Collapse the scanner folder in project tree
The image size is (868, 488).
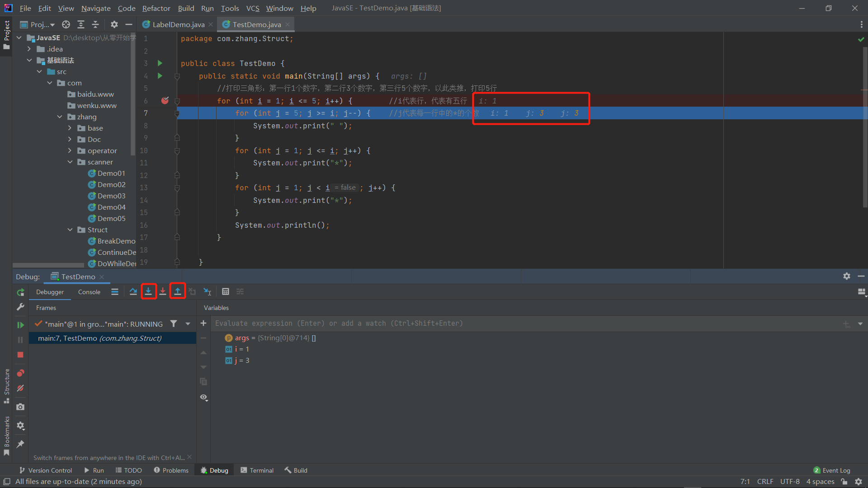tap(70, 162)
